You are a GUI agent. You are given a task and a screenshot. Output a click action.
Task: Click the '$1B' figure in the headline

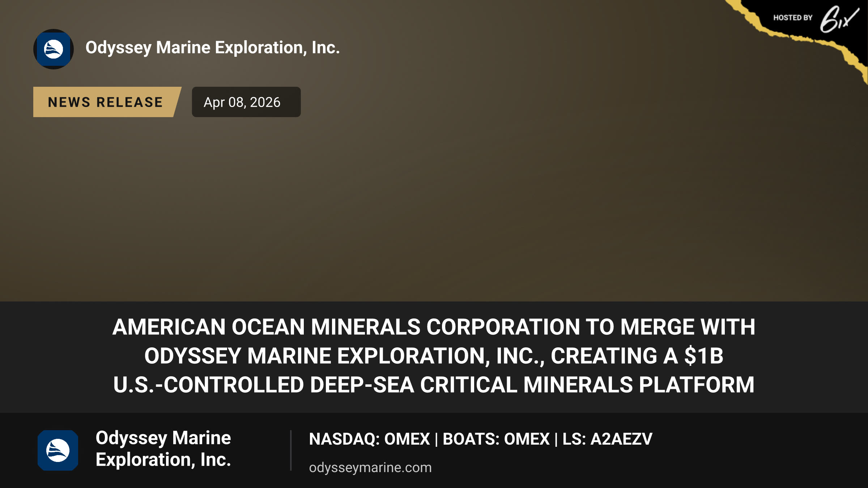[703, 356]
